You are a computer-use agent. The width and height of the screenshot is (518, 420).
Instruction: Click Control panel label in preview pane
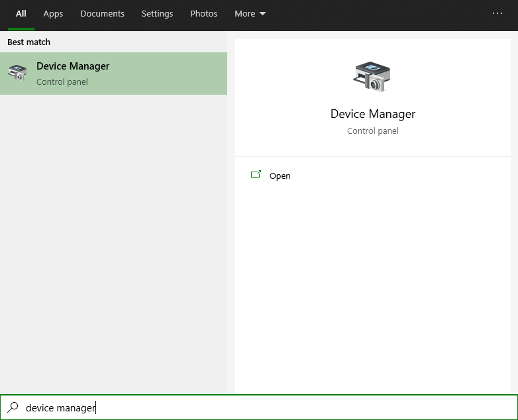tap(372, 131)
